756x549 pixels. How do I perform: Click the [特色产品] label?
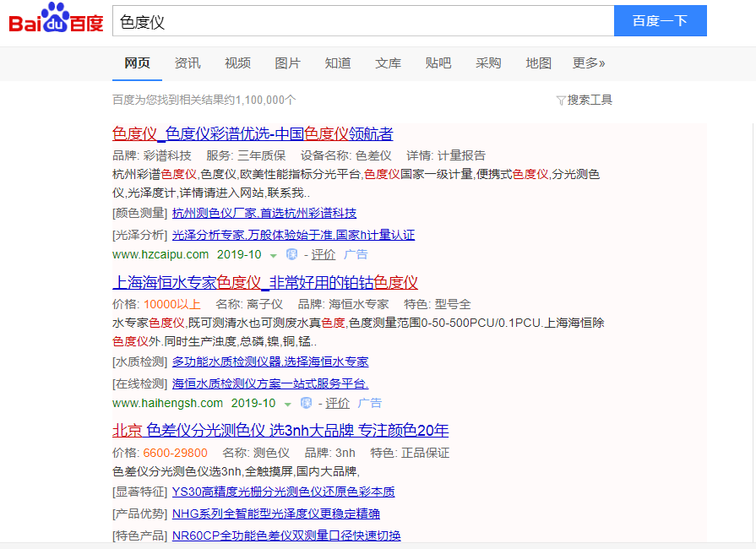[140, 535]
